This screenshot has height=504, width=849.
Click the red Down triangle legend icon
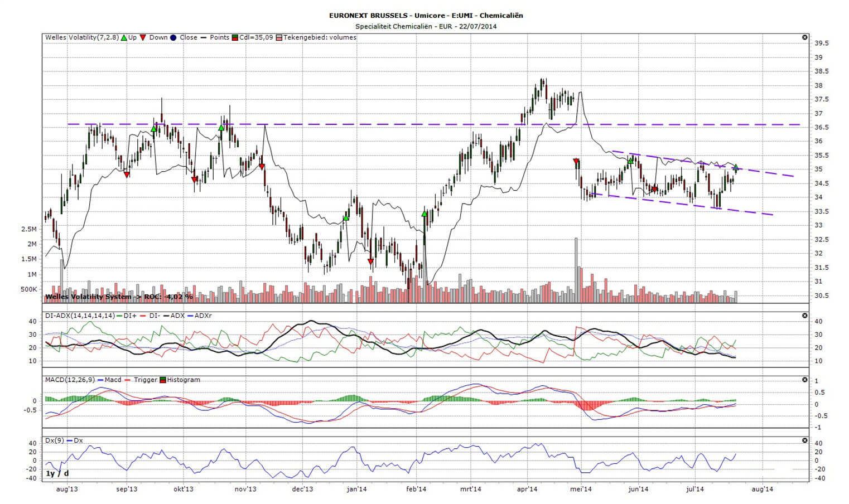[x=143, y=38]
